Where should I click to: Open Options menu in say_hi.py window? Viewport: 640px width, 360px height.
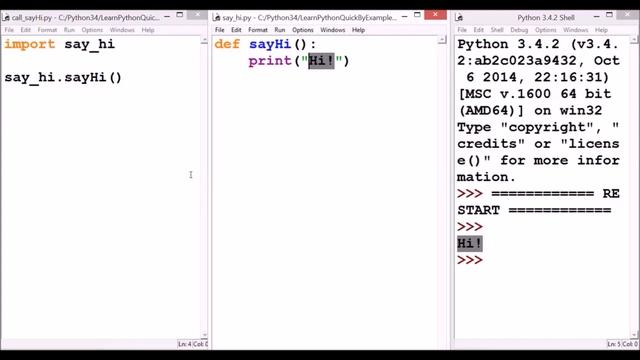(303, 30)
